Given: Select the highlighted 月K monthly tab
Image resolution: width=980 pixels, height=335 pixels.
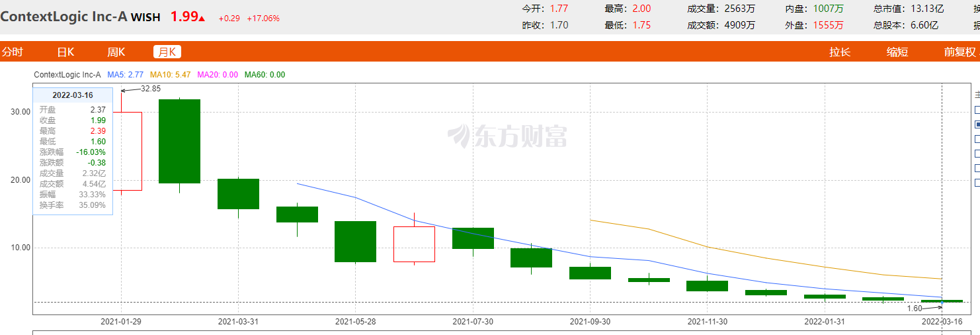Looking at the screenshot, I should pos(167,52).
